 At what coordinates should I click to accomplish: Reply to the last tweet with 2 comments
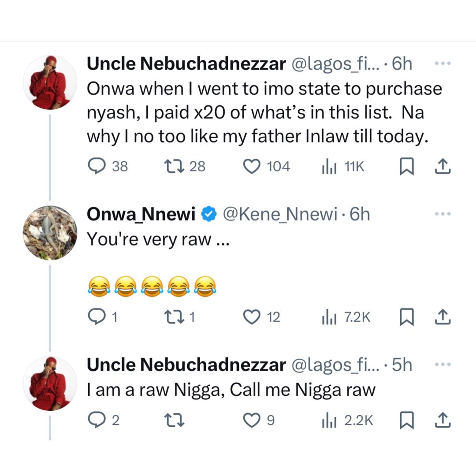(96, 420)
